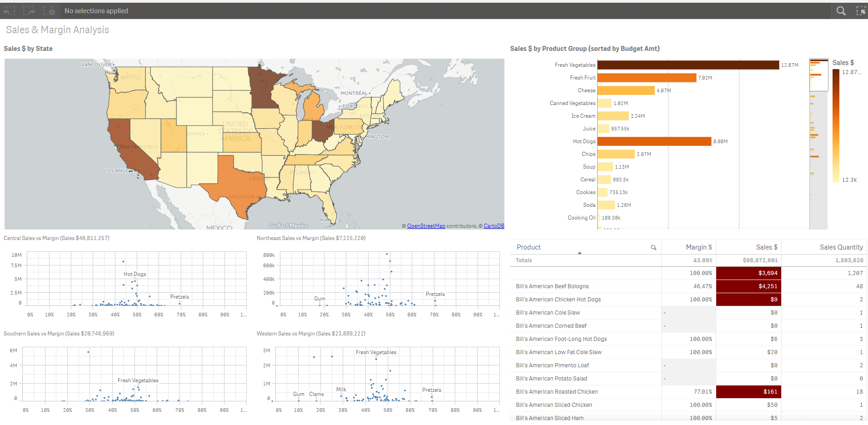This screenshot has width=868, height=425.
Task: Click the Sales $ color legend gradient
Action: (x=836, y=126)
